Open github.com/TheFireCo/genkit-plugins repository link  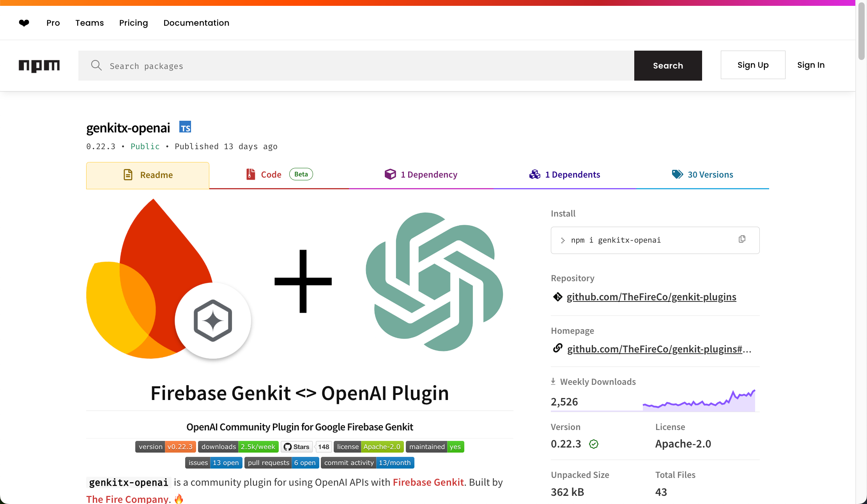click(x=651, y=297)
